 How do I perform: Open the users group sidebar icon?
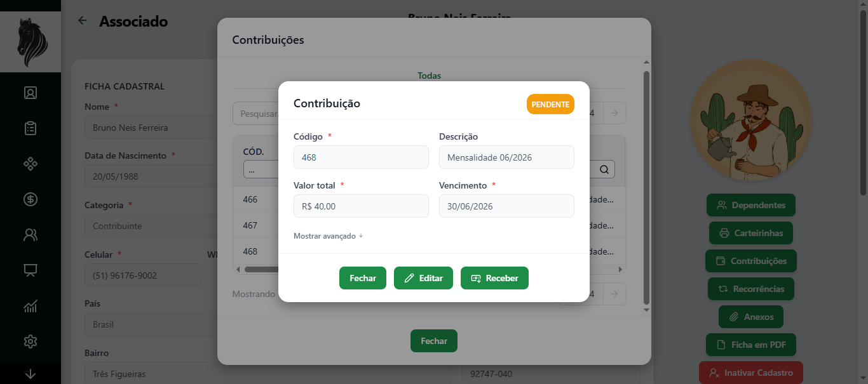(x=31, y=235)
